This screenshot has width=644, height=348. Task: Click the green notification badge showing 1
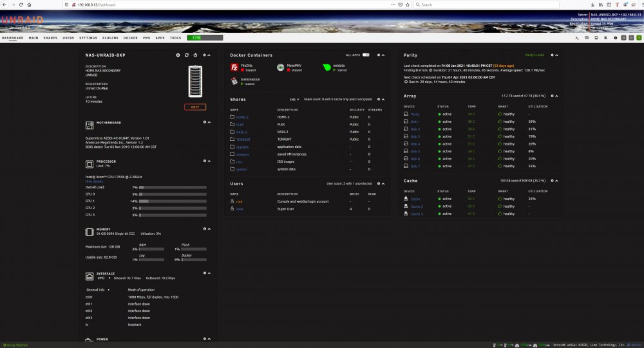coord(639,38)
